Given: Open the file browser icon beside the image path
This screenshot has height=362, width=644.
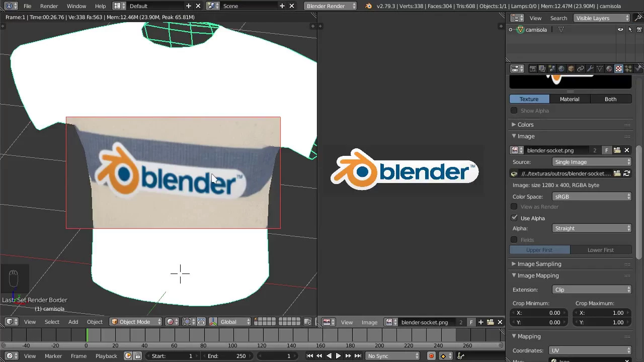Looking at the screenshot, I should [617, 173].
